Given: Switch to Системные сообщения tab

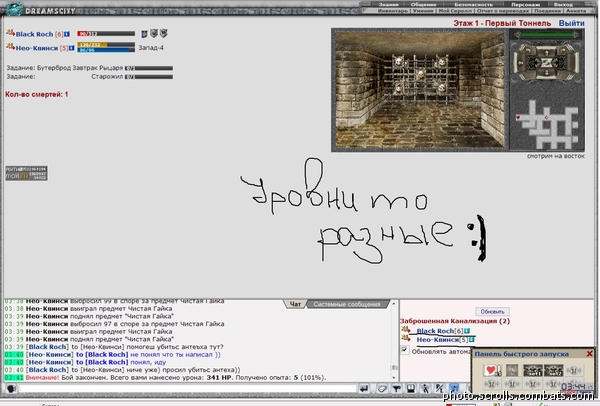Looking at the screenshot, I should pyautogui.click(x=347, y=304).
